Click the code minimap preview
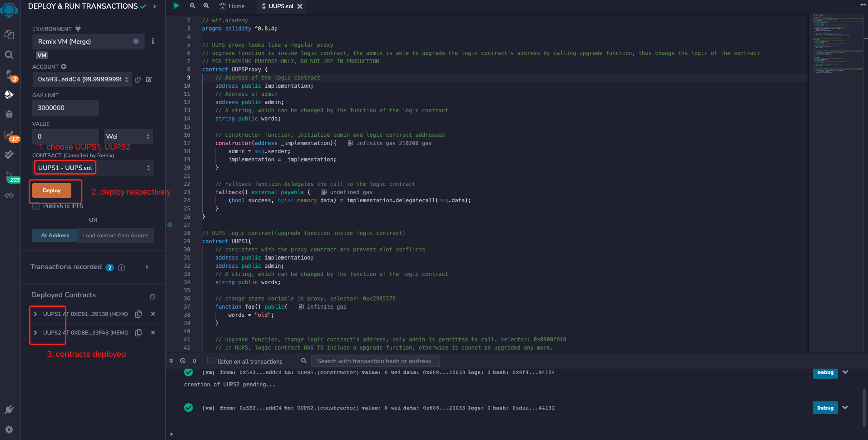 click(x=838, y=44)
